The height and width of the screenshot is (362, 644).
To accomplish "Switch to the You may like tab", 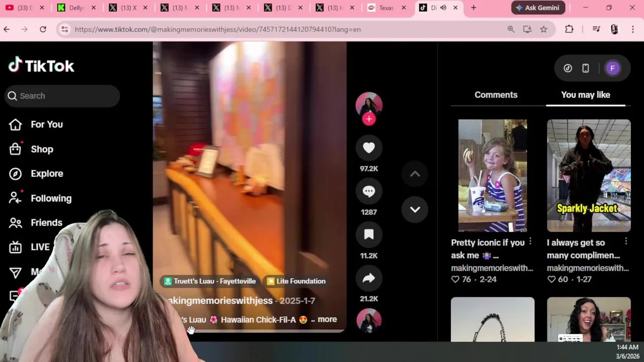I will (586, 95).
